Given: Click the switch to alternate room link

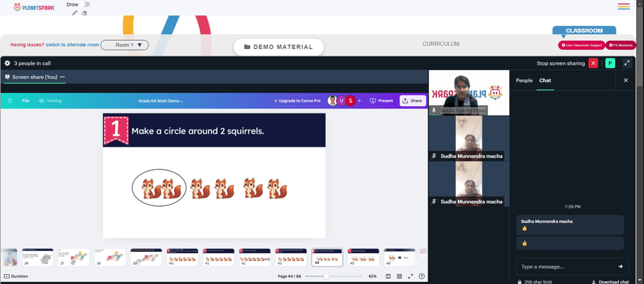Looking at the screenshot, I should (72, 45).
